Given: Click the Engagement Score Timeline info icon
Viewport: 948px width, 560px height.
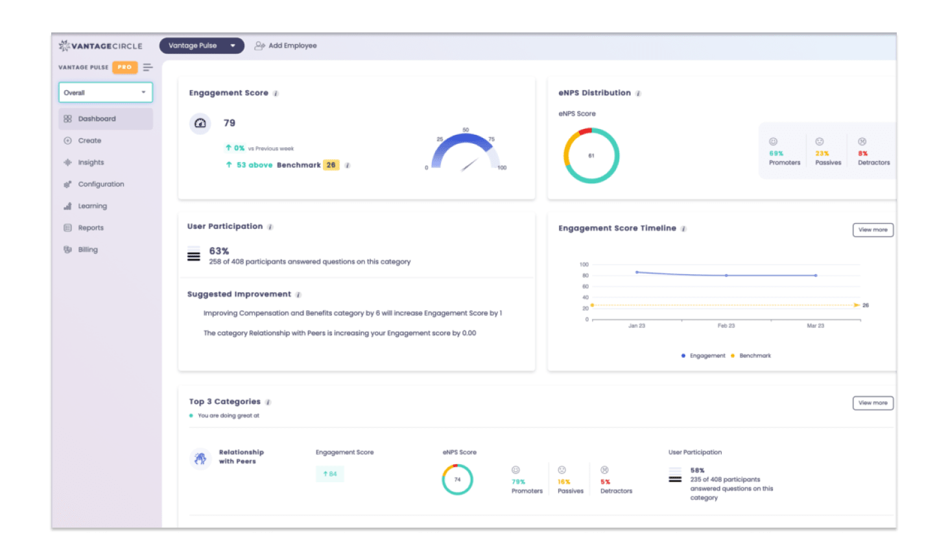Looking at the screenshot, I should pos(683,229).
